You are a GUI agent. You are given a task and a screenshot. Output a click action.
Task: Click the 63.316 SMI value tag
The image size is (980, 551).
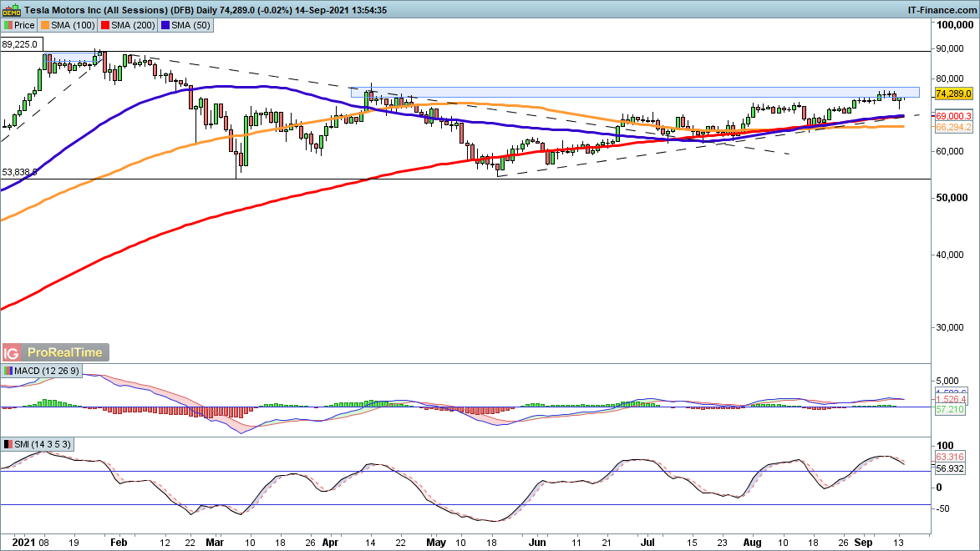[949, 457]
